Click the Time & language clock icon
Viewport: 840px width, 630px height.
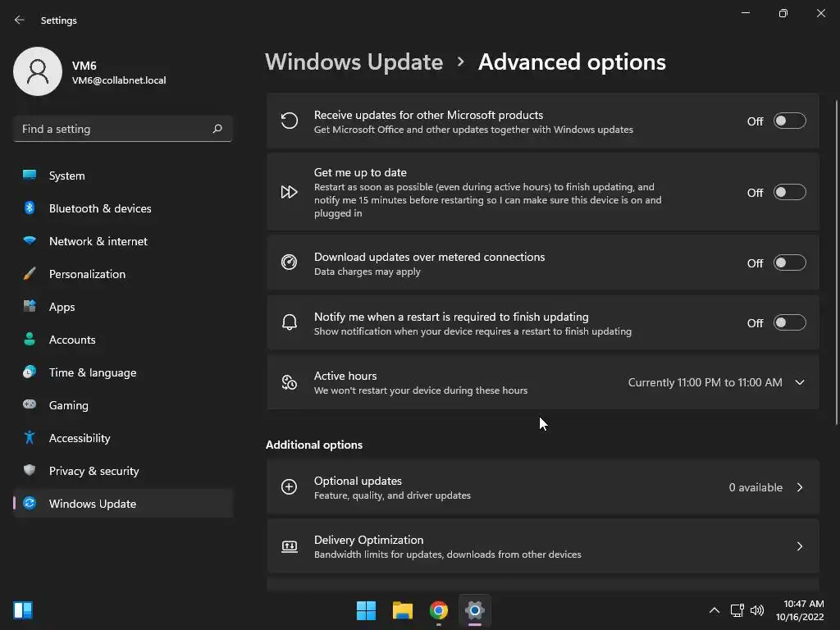tap(30, 372)
